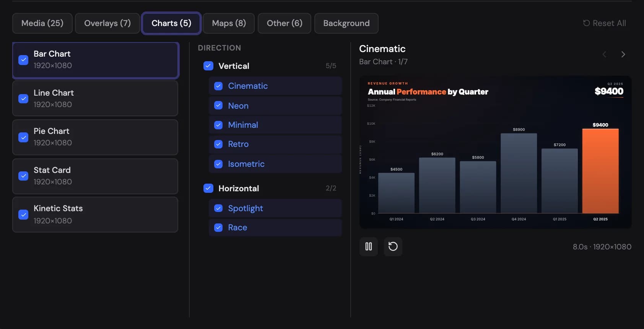Toggle the Vertical direction checkbox
The width and height of the screenshot is (644, 329).
[x=208, y=66]
